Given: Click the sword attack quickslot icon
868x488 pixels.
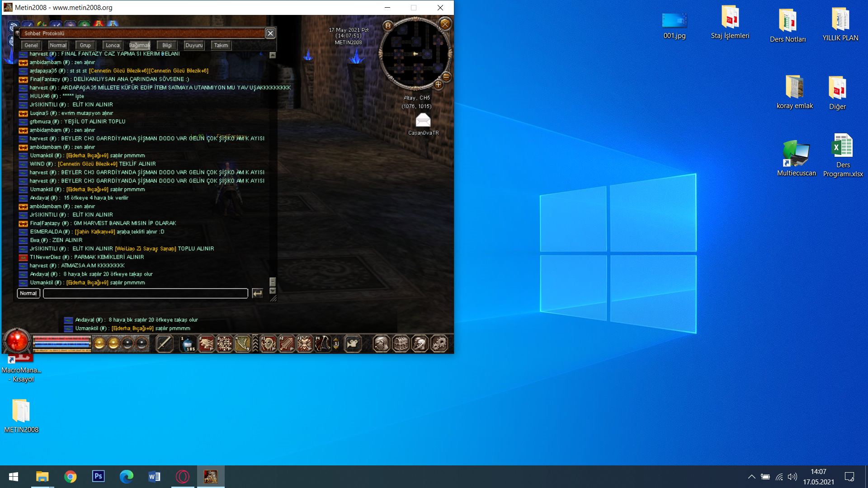Looking at the screenshot, I should [x=164, y=344].
